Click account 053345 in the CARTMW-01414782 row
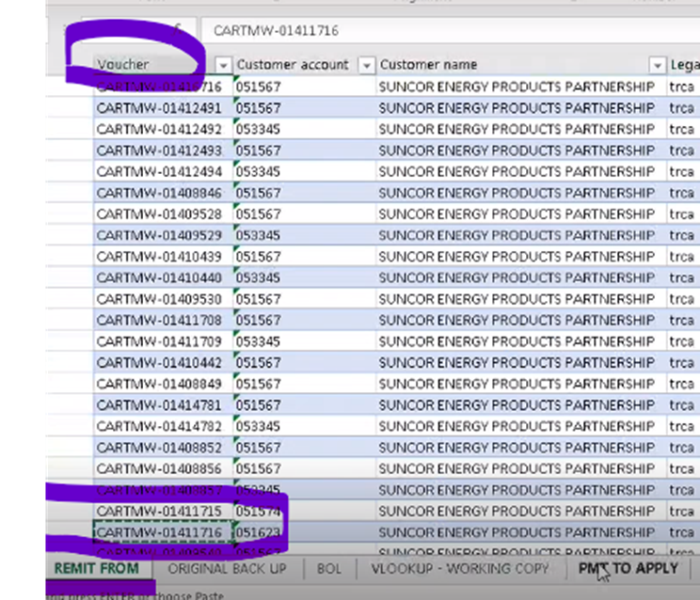Viewport: 700px width, 600px height. tap(305, 426)
